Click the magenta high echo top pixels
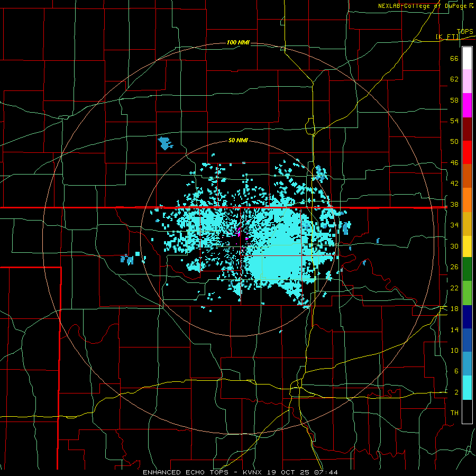 click(x=239, y=232)
